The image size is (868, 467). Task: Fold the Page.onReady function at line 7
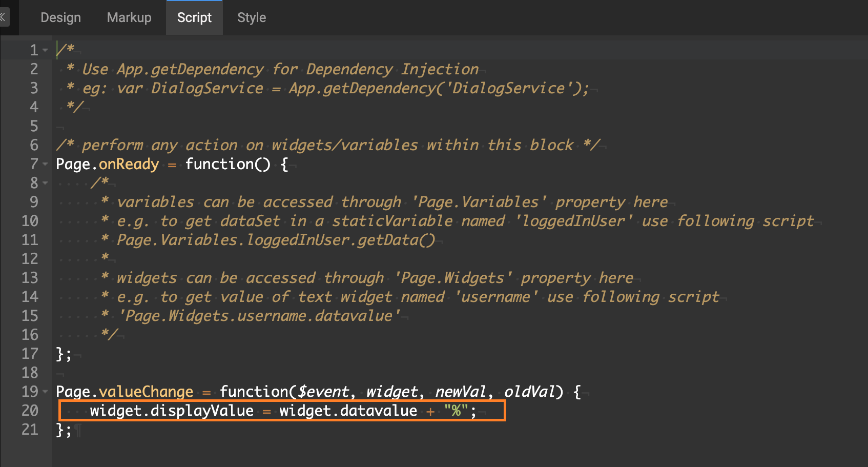46,164
